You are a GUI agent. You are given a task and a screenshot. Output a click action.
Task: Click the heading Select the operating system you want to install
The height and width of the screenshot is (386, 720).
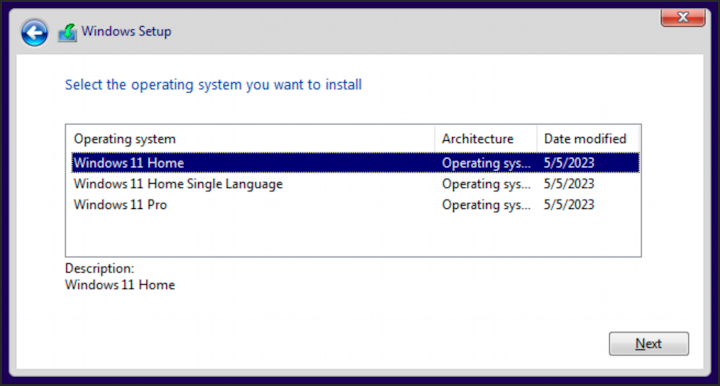[x=213, y=85]
